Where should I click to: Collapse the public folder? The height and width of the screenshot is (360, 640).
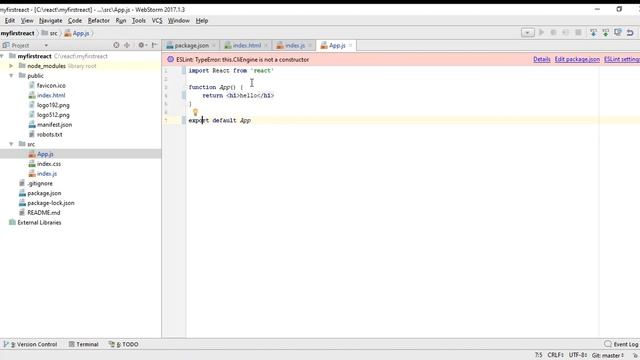click(x=11, y=76)
